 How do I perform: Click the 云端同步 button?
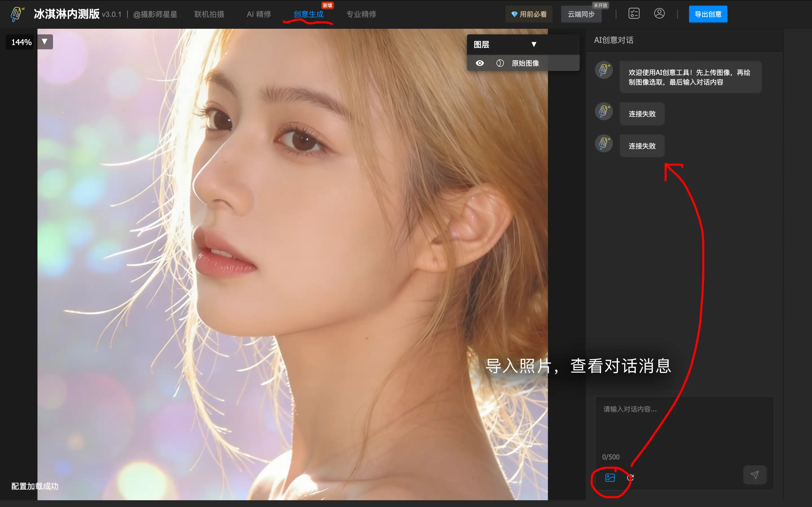point(581,14)
